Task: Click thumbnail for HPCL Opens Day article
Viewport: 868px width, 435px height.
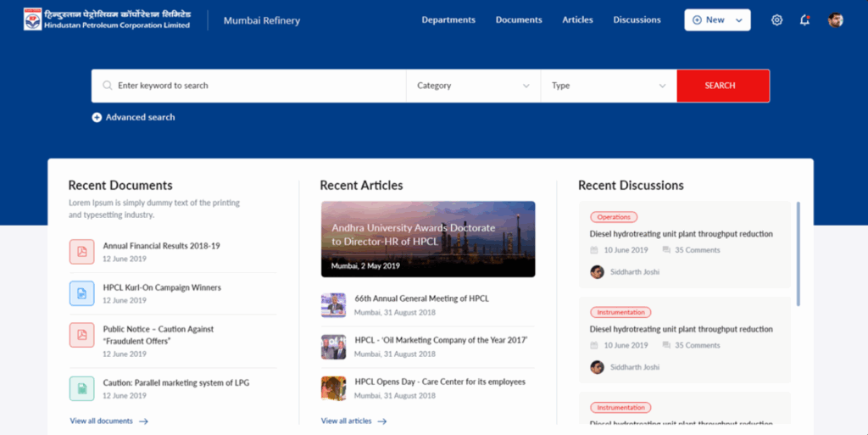Action: pos(333,388)
